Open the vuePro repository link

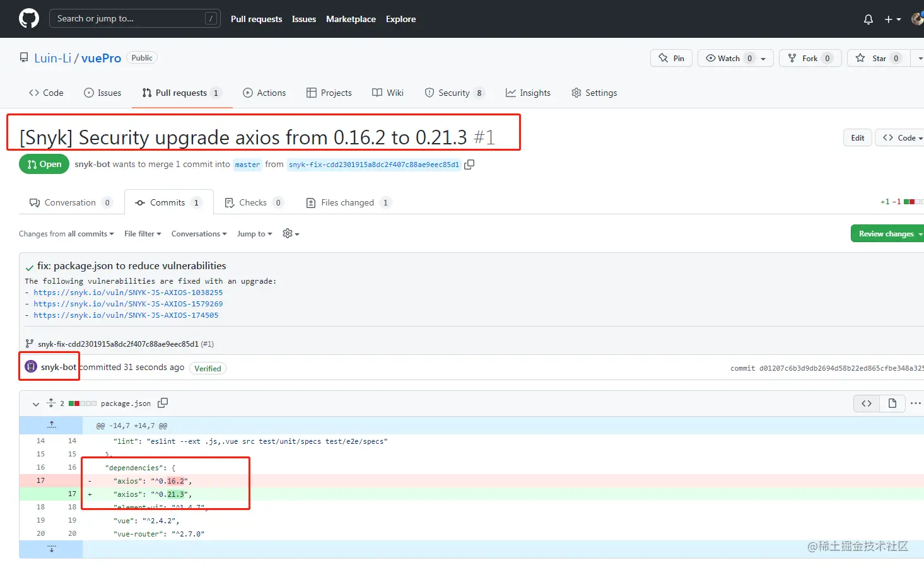click(x=101, y=58)
